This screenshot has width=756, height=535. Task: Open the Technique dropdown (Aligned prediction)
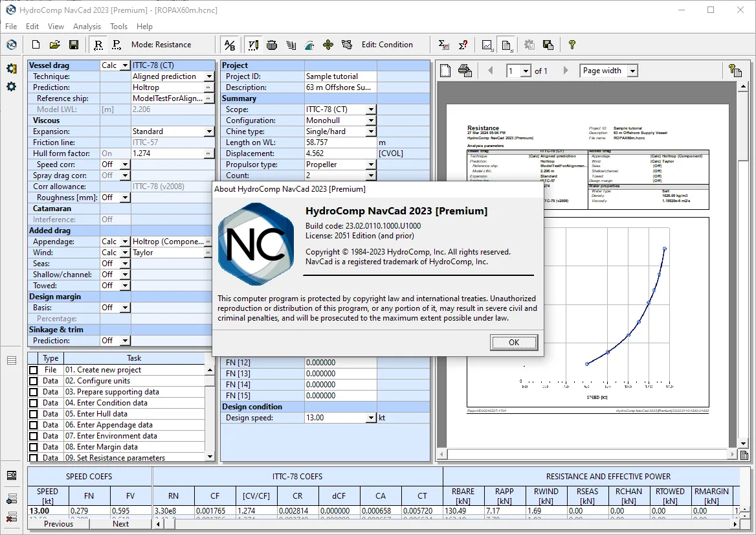coord(209,76)
